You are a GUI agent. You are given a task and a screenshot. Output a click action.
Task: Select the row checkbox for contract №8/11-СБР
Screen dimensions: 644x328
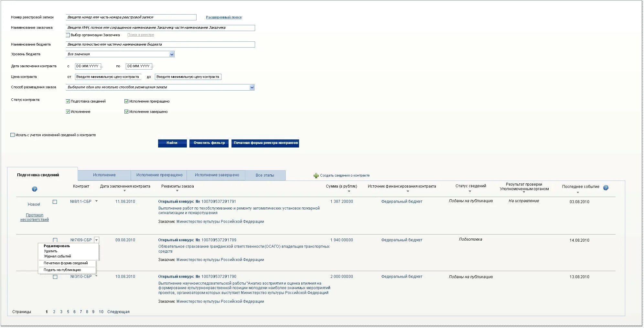click(x=55, y=202)
